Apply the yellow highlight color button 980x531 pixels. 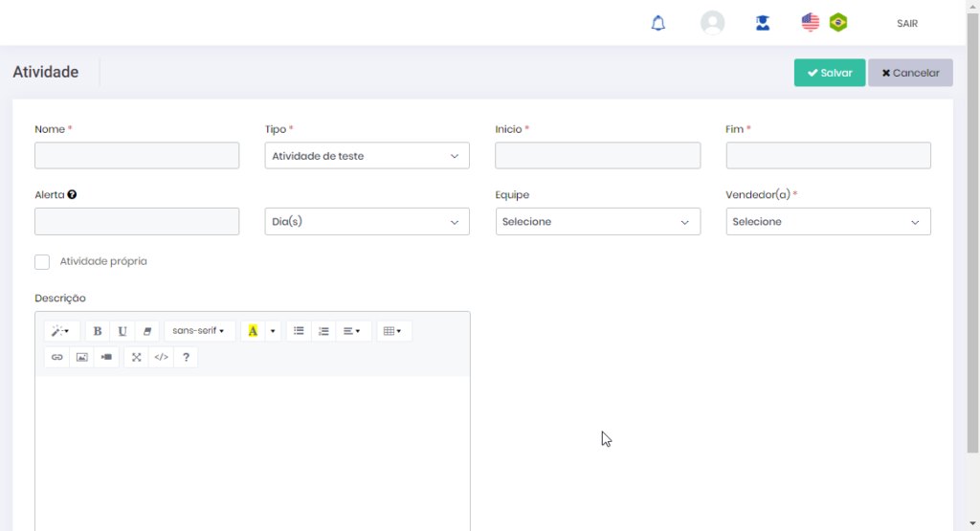[x=253, y=331]
